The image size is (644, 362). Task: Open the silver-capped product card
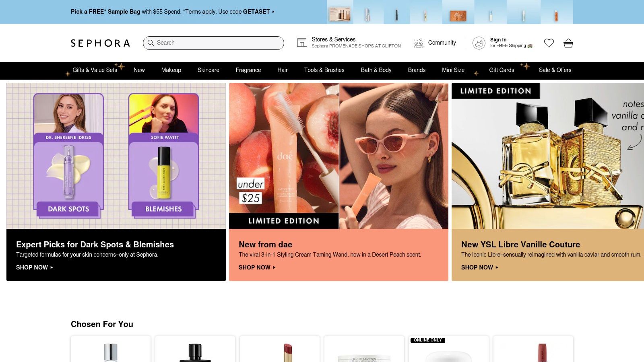coord(111,349)
